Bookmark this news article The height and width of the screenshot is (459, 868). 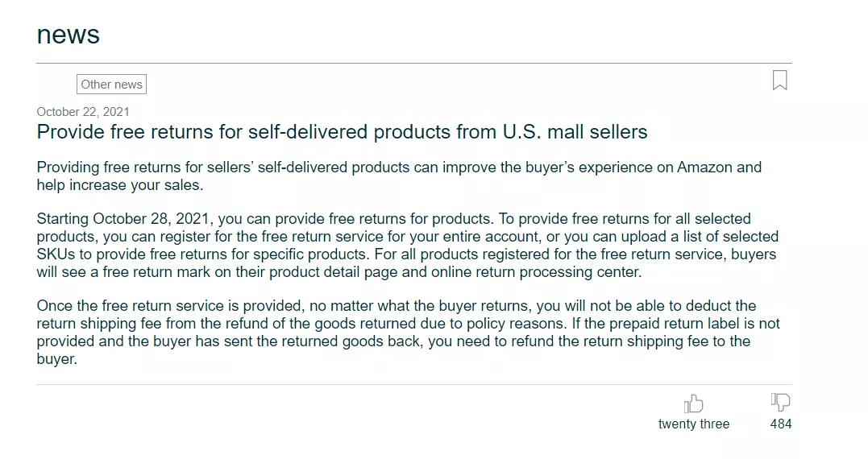[x=779, y=81]
